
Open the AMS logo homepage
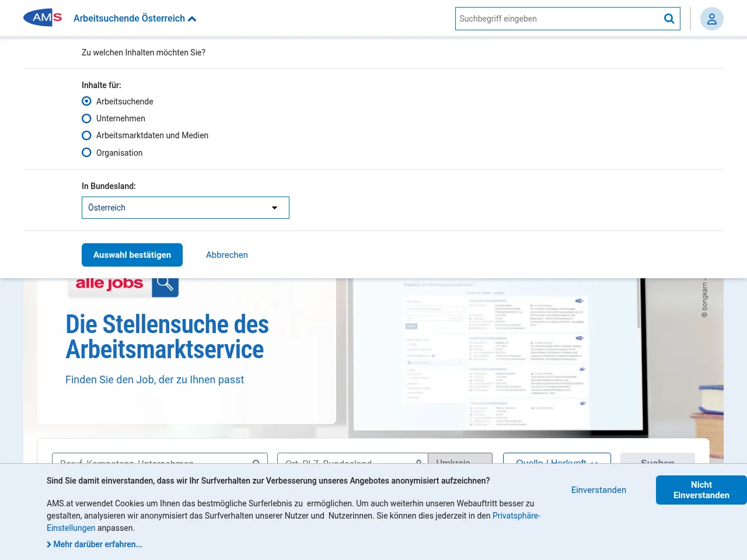coord(43,18)
